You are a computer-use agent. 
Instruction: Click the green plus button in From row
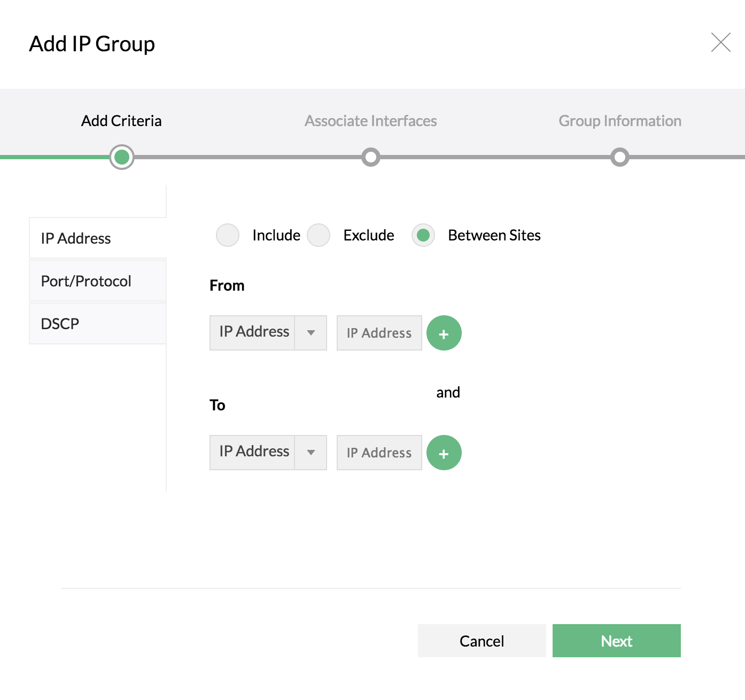coord(444,333)
